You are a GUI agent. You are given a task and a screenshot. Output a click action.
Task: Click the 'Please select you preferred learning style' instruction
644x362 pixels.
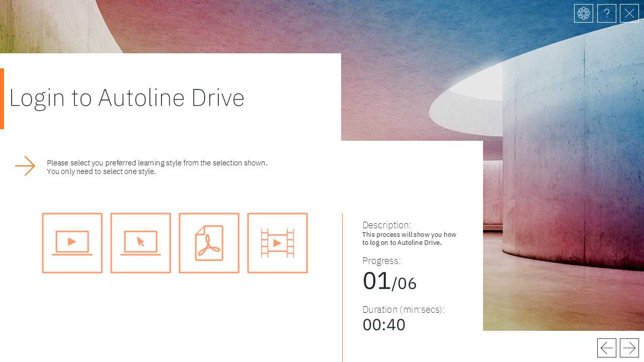click(x=157, y=167)
